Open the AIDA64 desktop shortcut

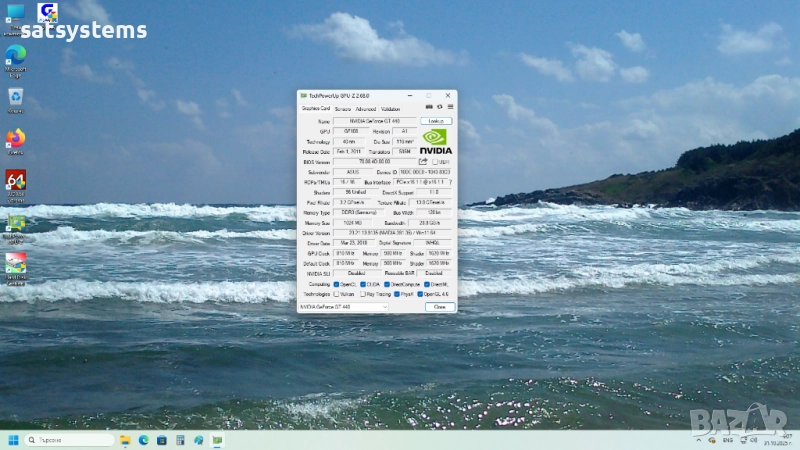click(15, 181)
